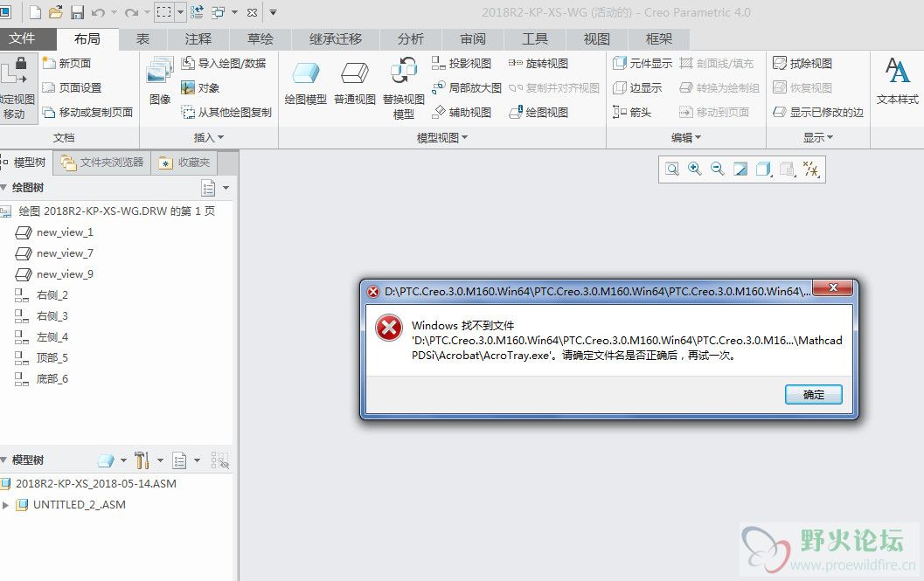This screenshot has width=924, height=581.
Task: Switch to the Analysis (分析) tab
Action: tap(411, 39)
